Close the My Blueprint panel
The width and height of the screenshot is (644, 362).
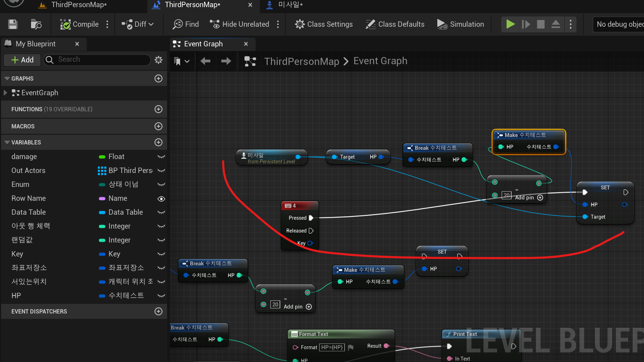coord(77,44)
